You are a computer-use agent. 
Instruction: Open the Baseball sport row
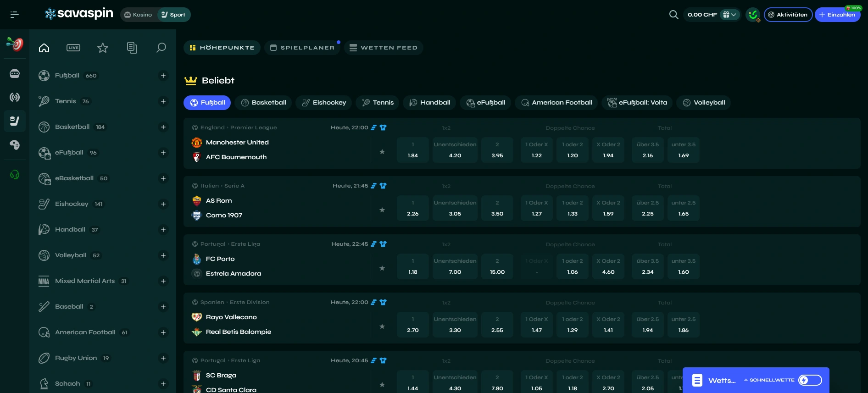(103, 307)
